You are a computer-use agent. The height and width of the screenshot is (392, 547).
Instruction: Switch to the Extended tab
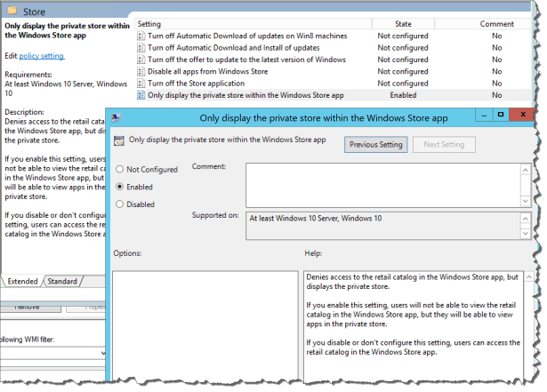(x=22, y=281)
